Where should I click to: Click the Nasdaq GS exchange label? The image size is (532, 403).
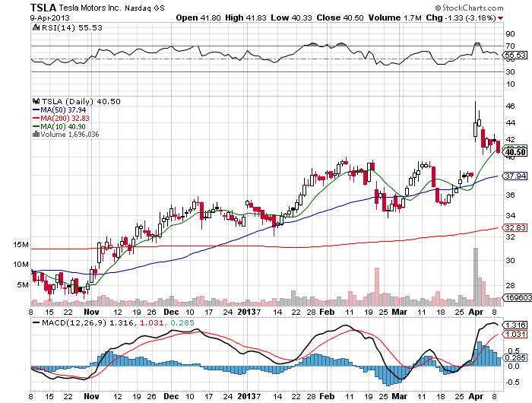tap(144, 8)
